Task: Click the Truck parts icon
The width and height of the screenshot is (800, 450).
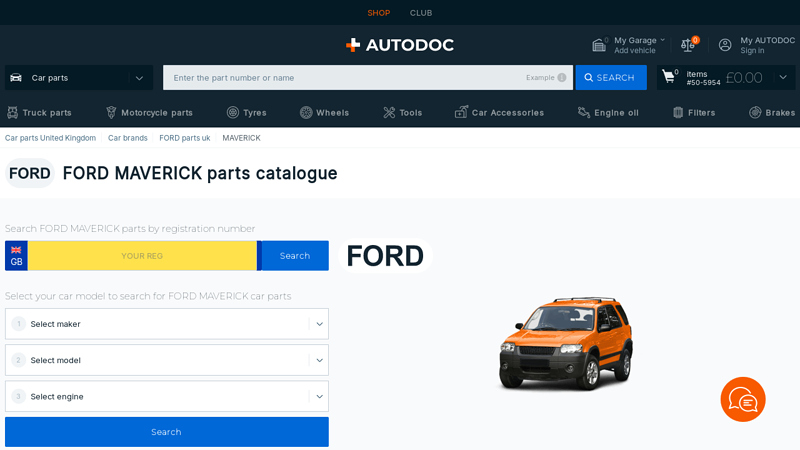Action: (x=12, y=112)
